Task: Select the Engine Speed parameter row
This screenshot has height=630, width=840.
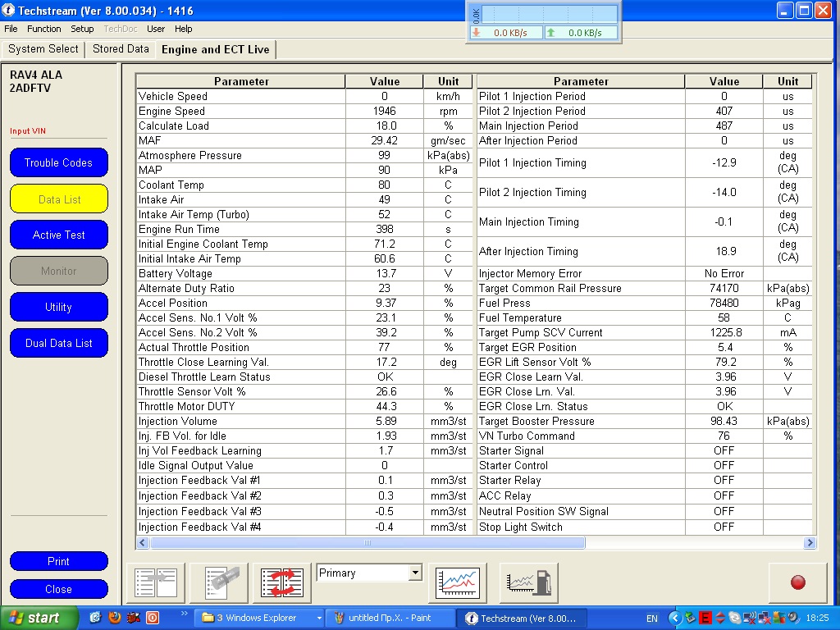Action: (240, 112)
